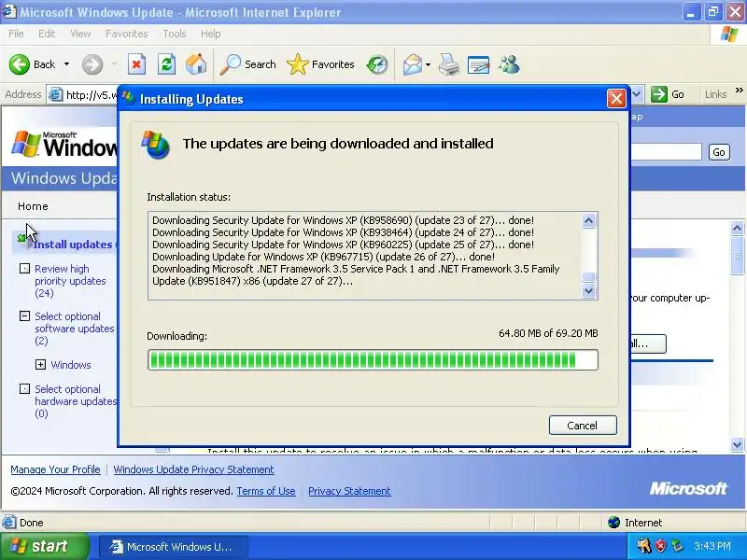Open the Tools menu
747x560 pixels.
coord(175,34)
